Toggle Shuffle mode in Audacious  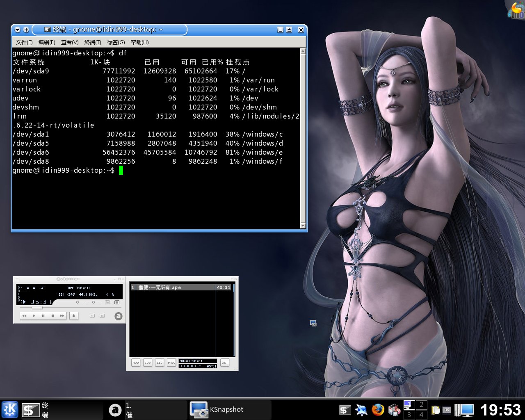[93, 316]
